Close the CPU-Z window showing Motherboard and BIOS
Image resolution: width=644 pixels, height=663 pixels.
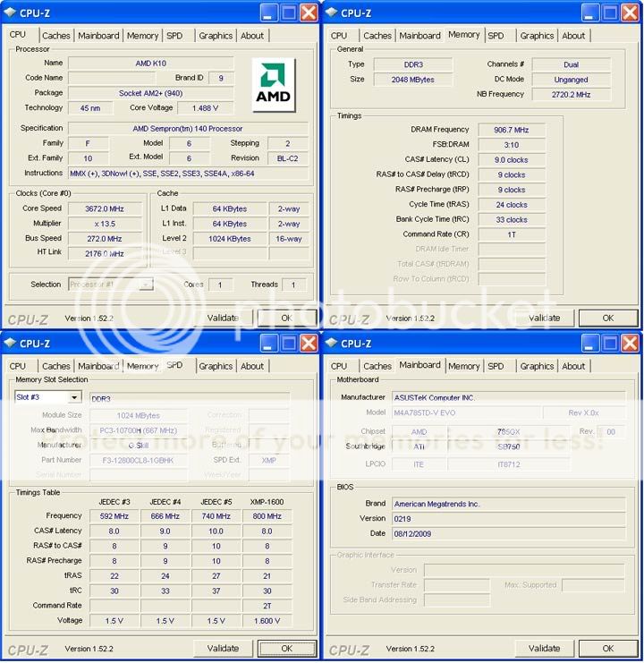(x=630, y=343)
